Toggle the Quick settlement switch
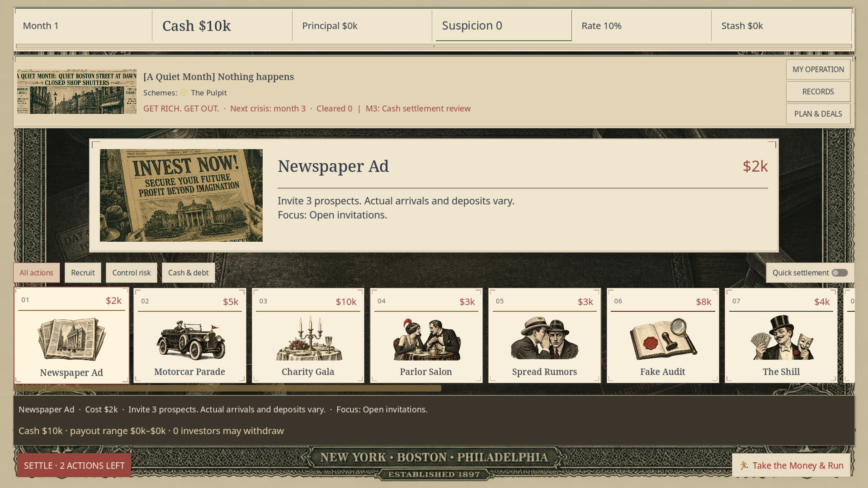This screenshot has height=488, width=868. (840, 273)
